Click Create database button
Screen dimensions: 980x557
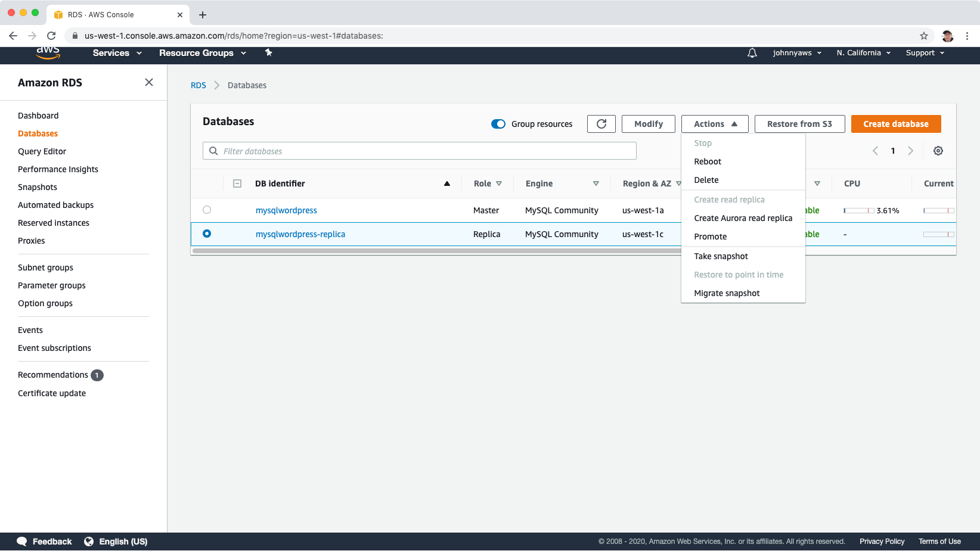(896, 124)
